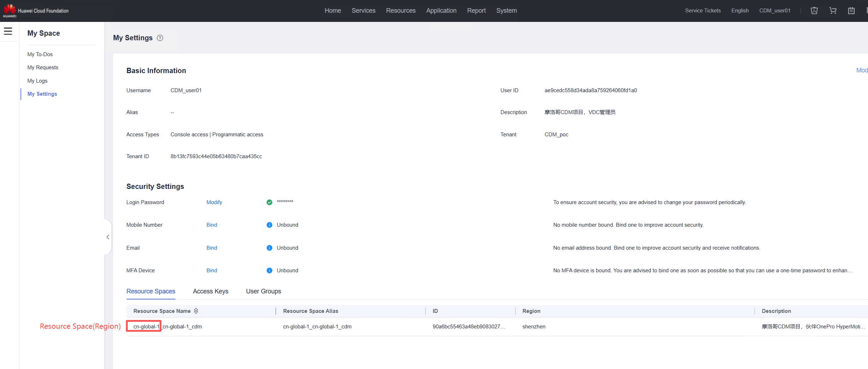This screenshot has width=868, height=369.
Task: Open Service Tickets
Action: (x=703, y=11)
